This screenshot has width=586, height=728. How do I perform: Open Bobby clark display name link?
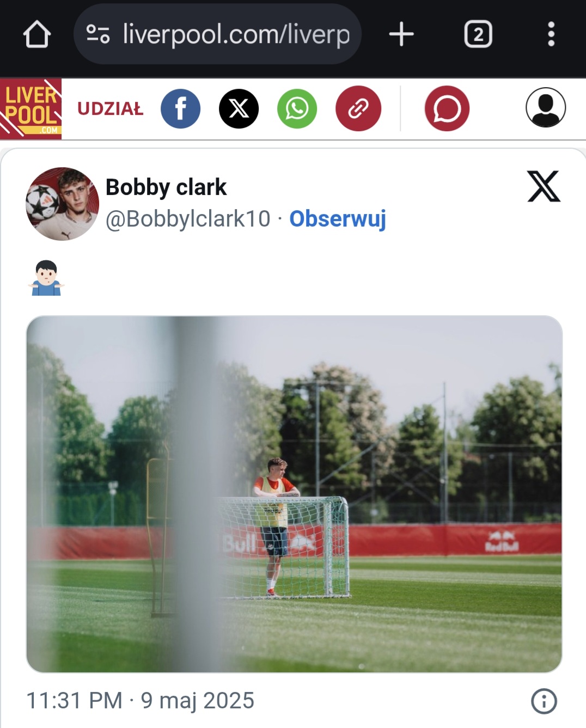166,187
